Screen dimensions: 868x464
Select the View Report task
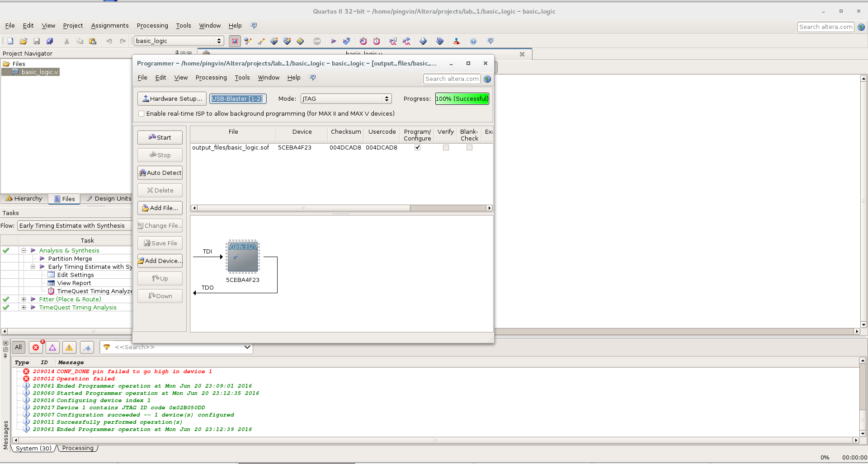point(74,283)
